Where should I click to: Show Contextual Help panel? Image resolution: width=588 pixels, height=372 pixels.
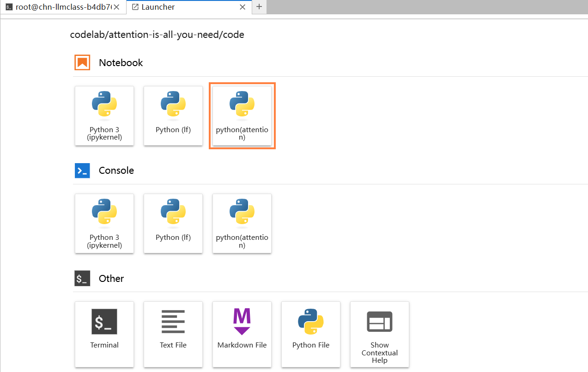coord(379,334)
